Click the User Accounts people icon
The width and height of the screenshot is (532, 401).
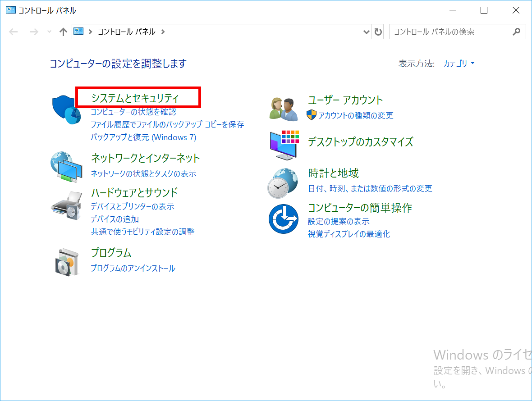(284, 109)
